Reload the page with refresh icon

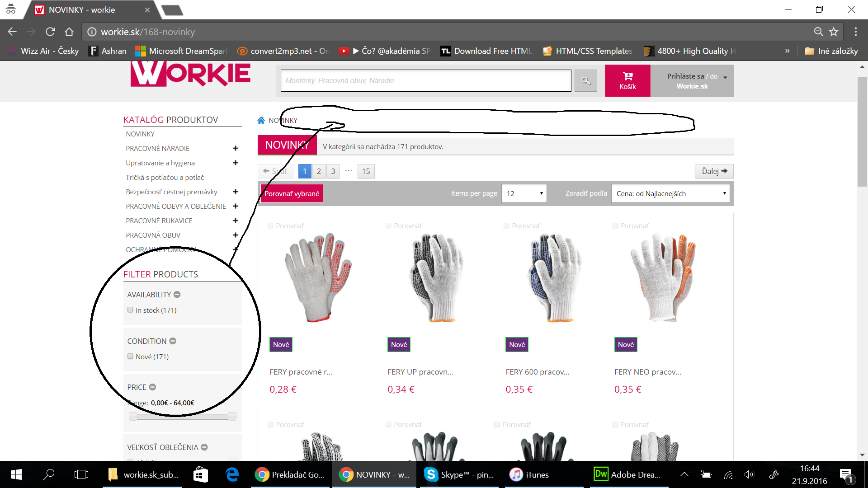[x=50, y=32]
